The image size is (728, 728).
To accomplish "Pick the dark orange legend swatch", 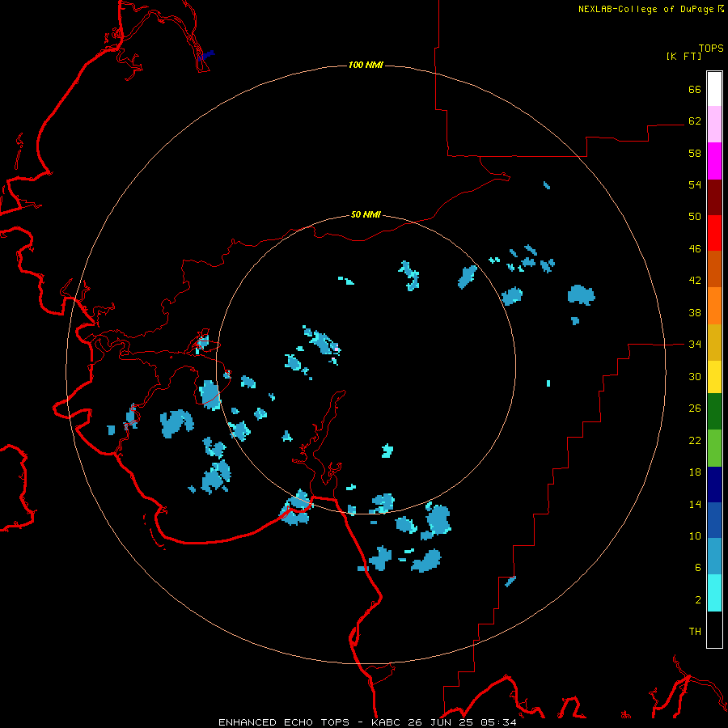I will click(714, 269).
